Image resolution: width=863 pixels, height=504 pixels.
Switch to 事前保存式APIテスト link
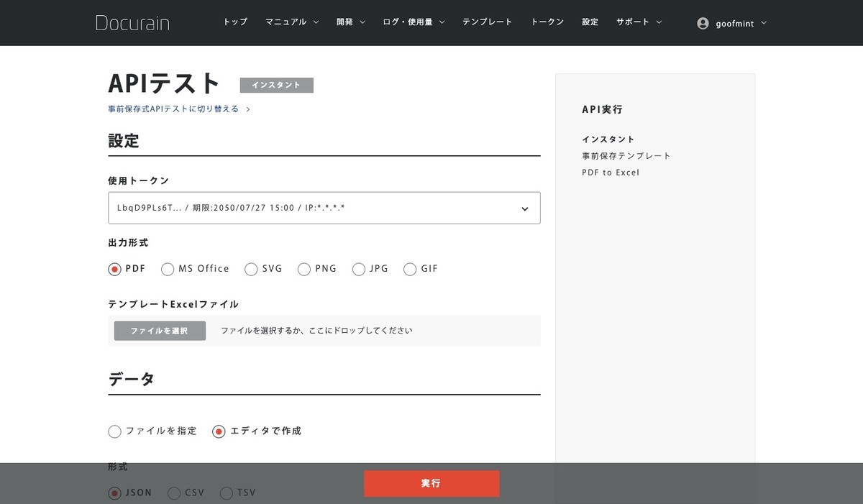[x=179, y=109]
